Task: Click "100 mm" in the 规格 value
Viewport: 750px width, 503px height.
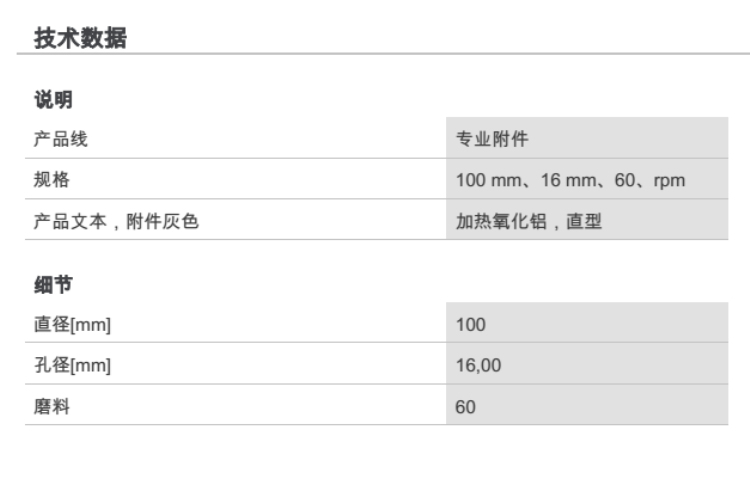Action: click(x=482, y=181)
